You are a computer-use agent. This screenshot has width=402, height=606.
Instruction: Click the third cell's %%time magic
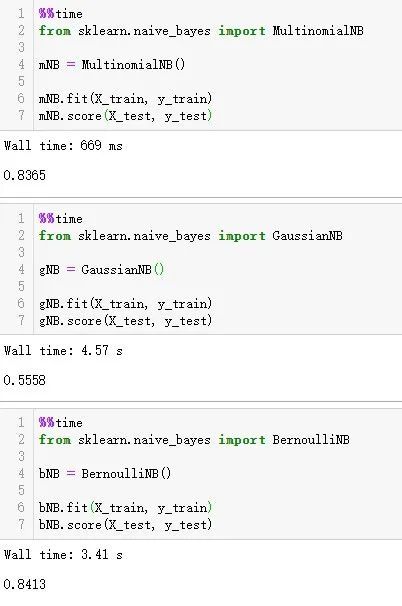tap(61, 423)
